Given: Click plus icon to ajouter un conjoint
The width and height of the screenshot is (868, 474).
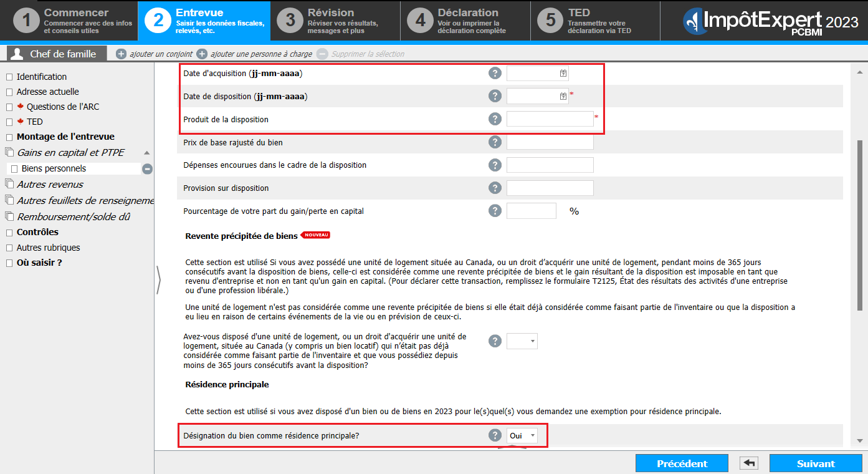Looking at the screenshot, I should pyautogui.click(x=122, y=54).
